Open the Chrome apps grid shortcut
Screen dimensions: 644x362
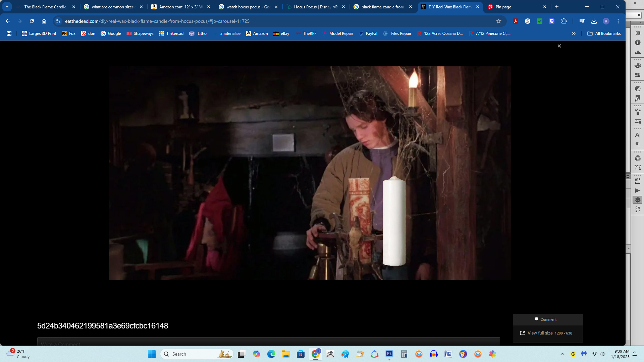[x=9, y=34]
